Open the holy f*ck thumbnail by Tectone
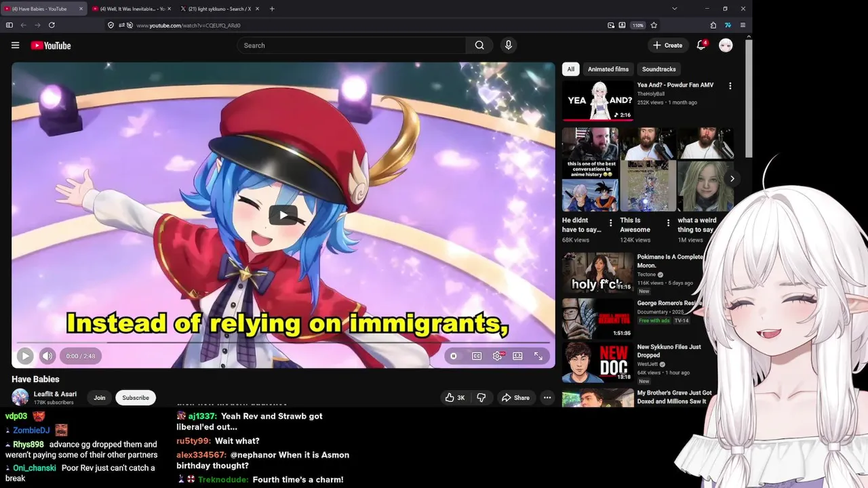Screen dimensions: 868x488 point(597,272)
